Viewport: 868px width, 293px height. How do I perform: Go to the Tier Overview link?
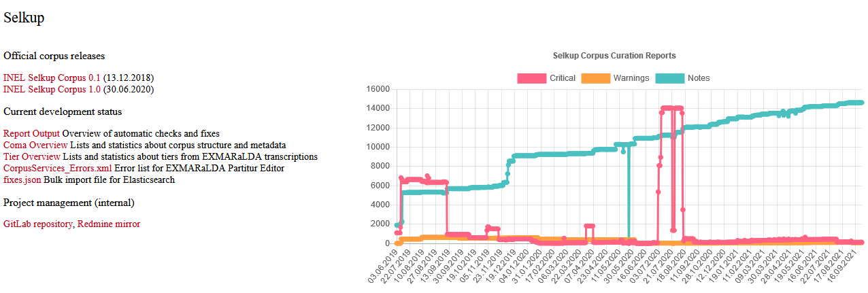pyautogui.click(x=32, y=156)
